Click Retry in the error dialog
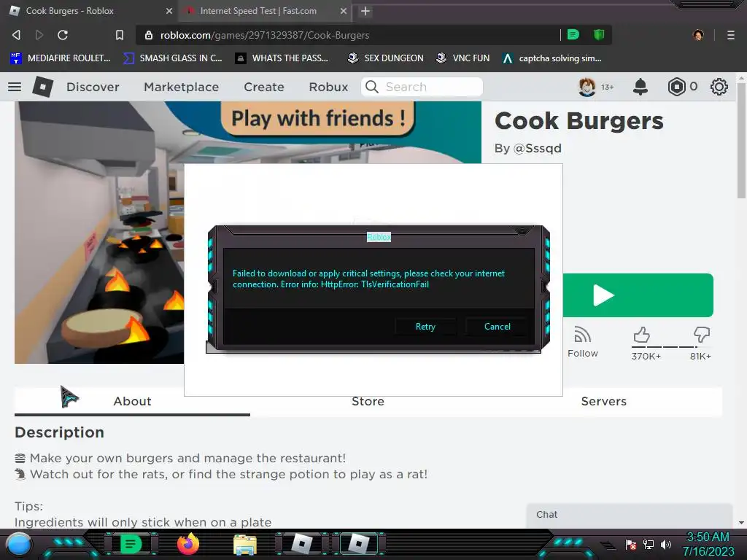The width and height of the screenshot is (747, 560). click(x=425, y=326)
